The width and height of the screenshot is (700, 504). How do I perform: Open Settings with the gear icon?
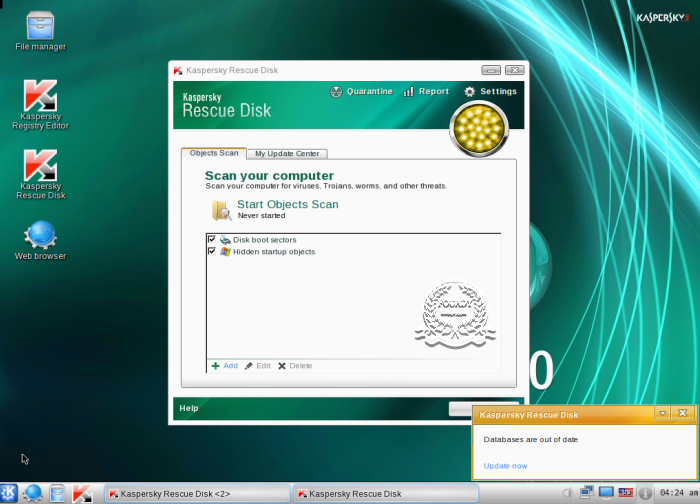click(x=490, y=92)
